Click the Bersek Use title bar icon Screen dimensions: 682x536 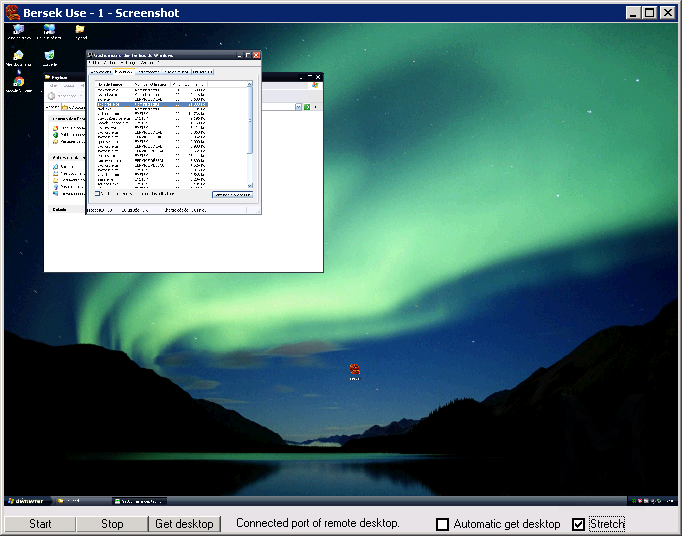[12, 12]
